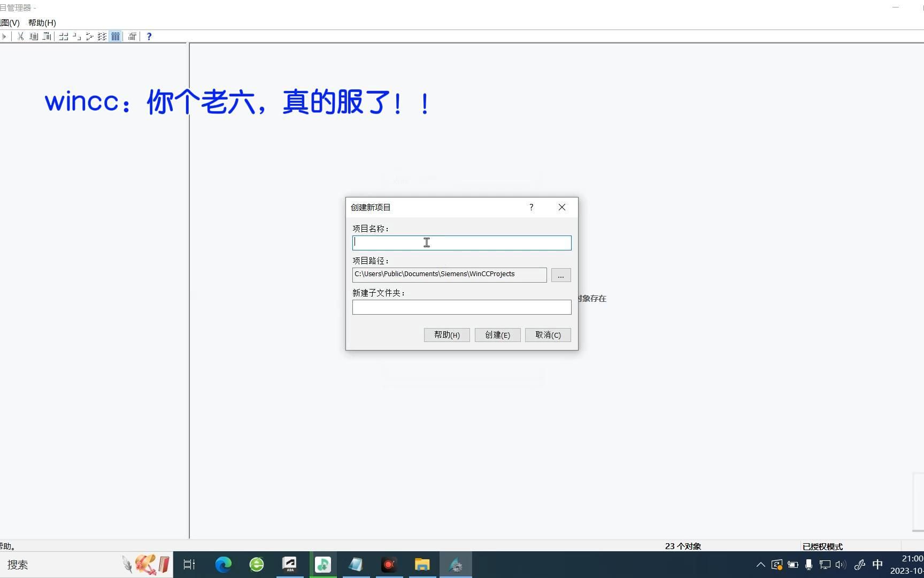Click the battery power tray icon
Viewport: 924px width, 578px height.
coord(793,565)
